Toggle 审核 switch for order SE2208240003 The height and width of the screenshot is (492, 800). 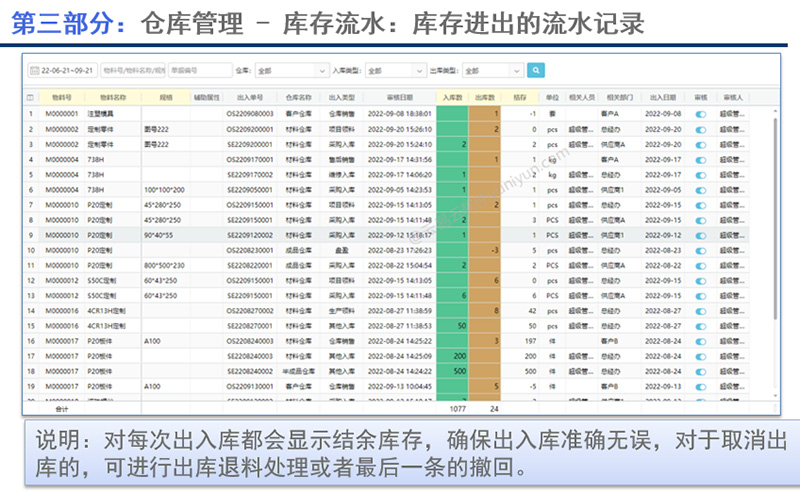coord(701,357)
